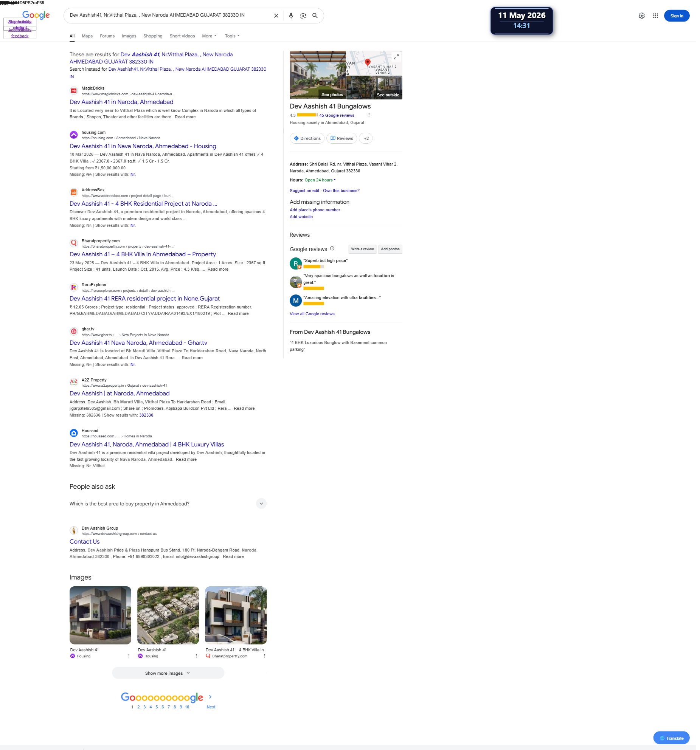This screenshot has height=750, width=700.
Task: Click the Translate button
Action: (x=671, y=738)
